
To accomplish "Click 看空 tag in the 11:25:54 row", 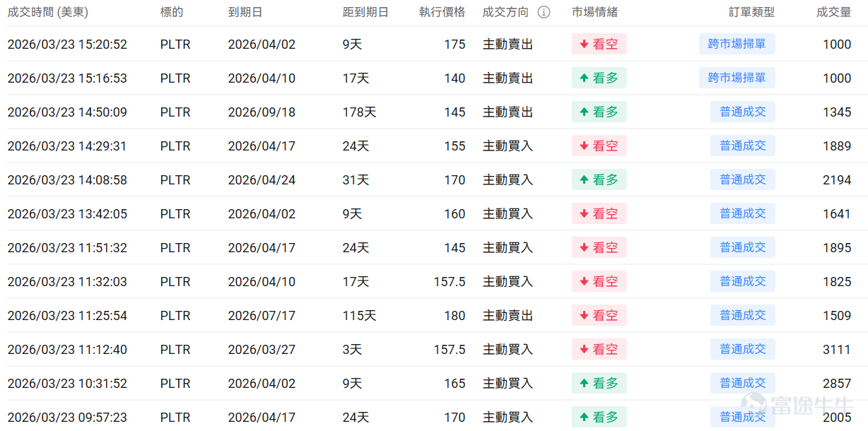I will coord(599,315).
